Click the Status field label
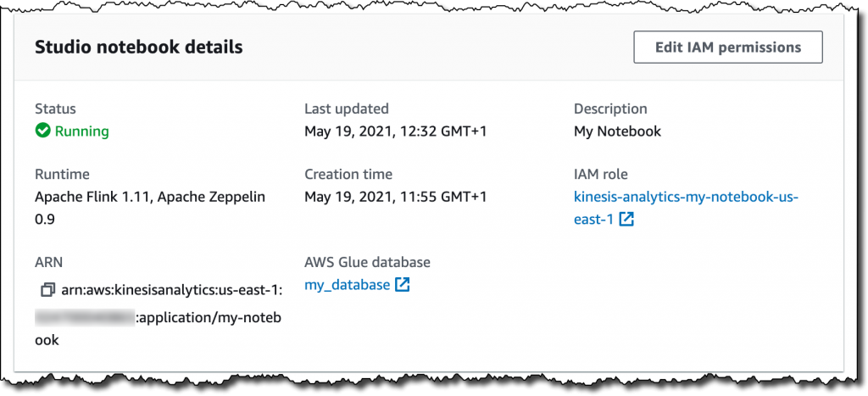The height and width of the screenshot is (396, 868). pos(55,109)
